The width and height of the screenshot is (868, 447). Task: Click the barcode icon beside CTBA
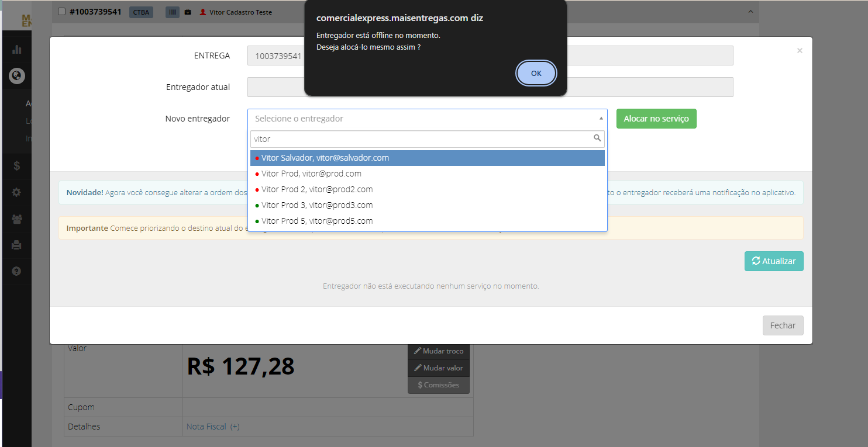tap(173, 12)
